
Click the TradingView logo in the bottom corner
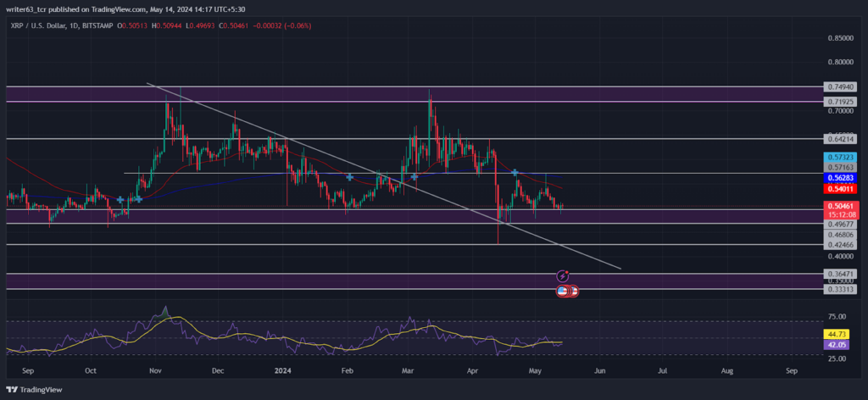point(34,390)
